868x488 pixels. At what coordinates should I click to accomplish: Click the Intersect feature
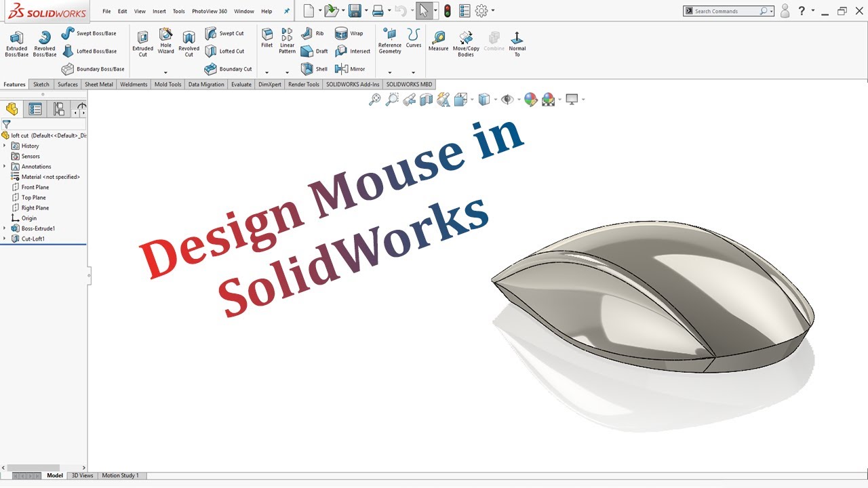point(353,51)
